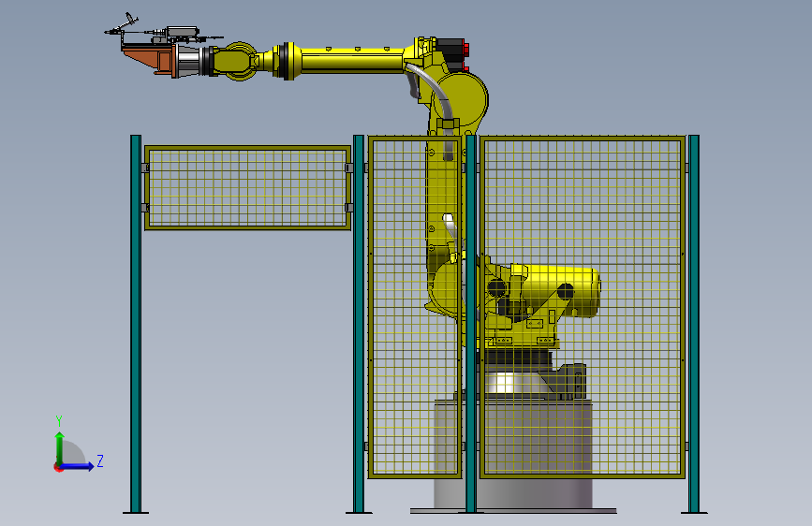
Task: Select the "Z" axis label
Action: (100, 460)
